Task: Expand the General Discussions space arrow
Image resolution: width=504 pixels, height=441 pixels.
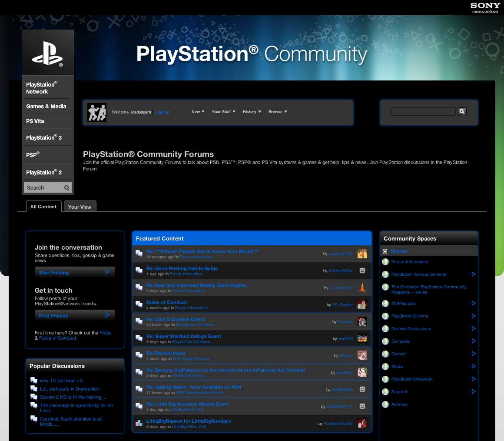Action: pos(474,328)
